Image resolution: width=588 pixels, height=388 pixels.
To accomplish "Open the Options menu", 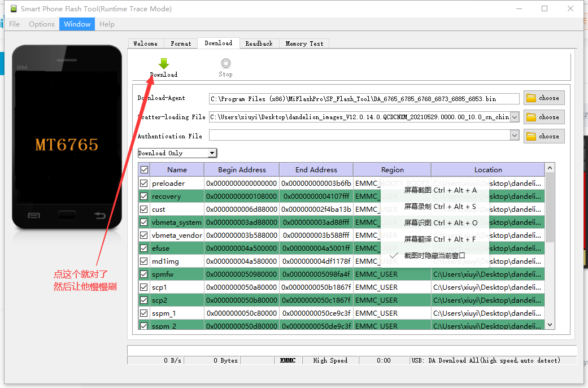I will [x=42, y=24].
